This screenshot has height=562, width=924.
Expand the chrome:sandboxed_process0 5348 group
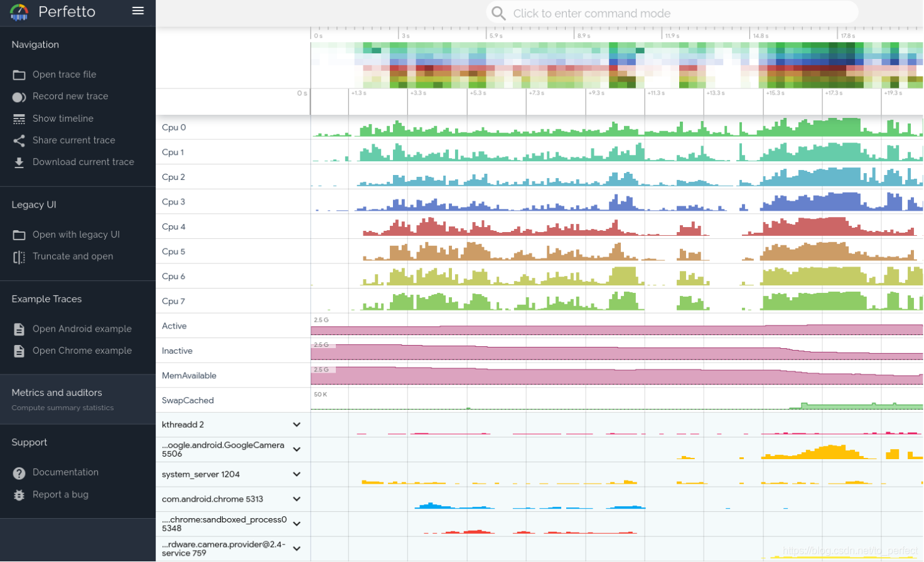coord(297,524)
